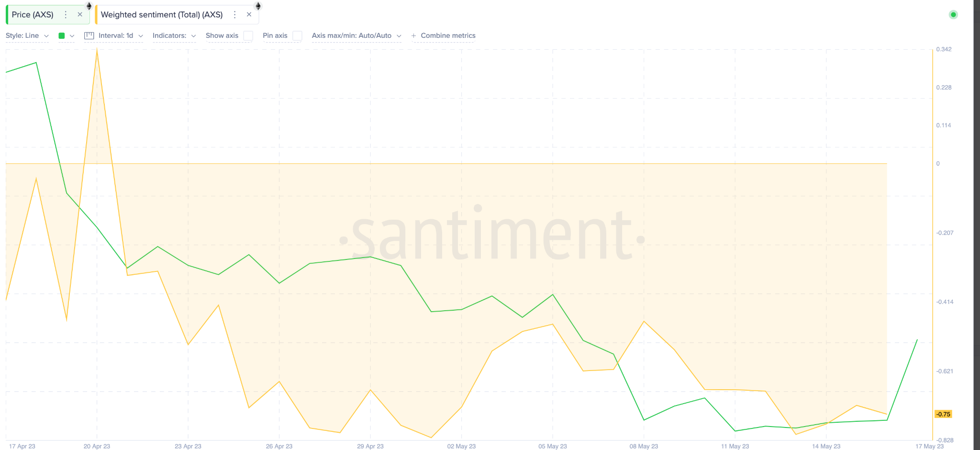Open the green line color picker
Image resolution: width=980 pixels, height=450 pixels.
(66, 35)
